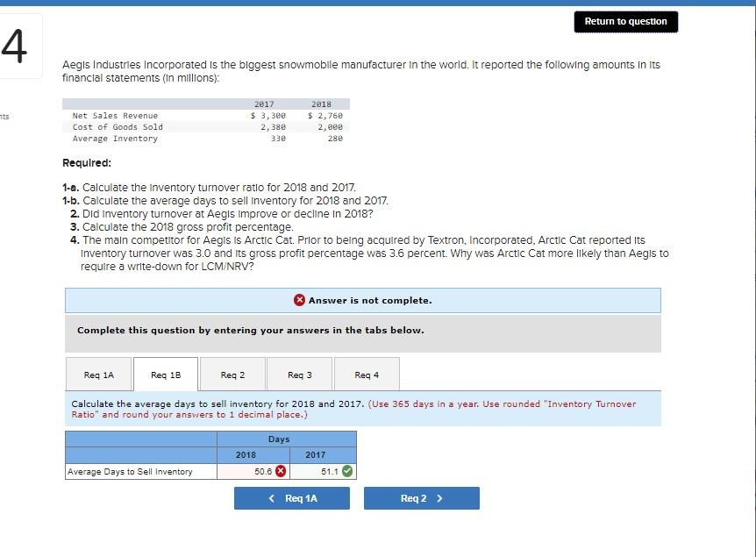
Task: Switch to the Req 2 tab
Action: [232, 375]
